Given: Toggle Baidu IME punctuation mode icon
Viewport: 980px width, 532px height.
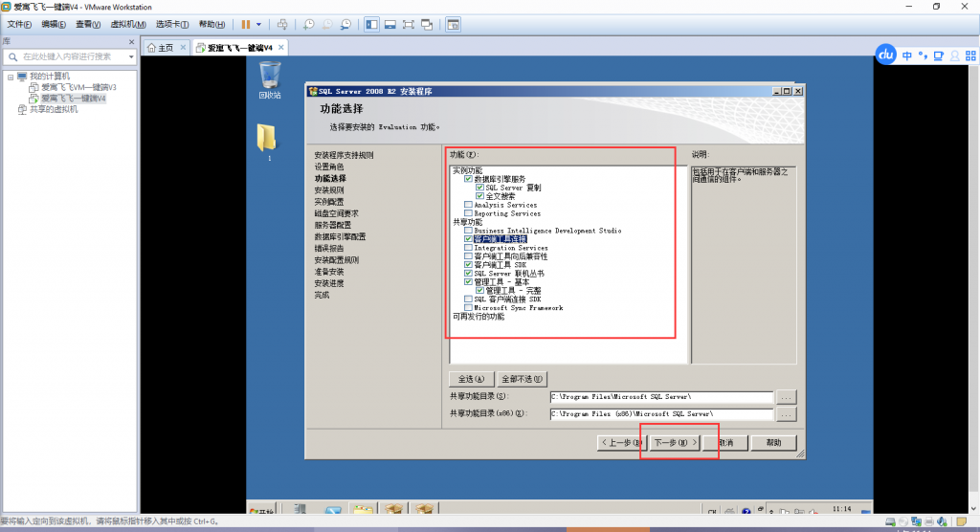Looking at the screenshot, I should tap(923, 55).
